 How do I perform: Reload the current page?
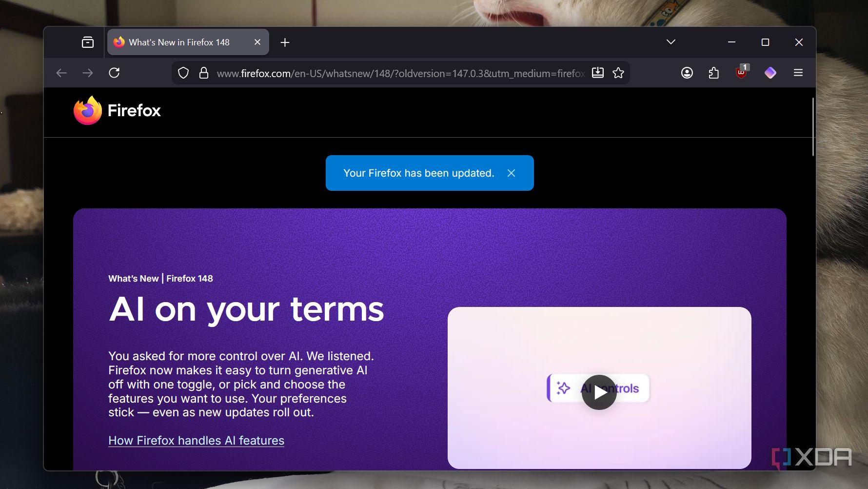click(x=114, y=73)
